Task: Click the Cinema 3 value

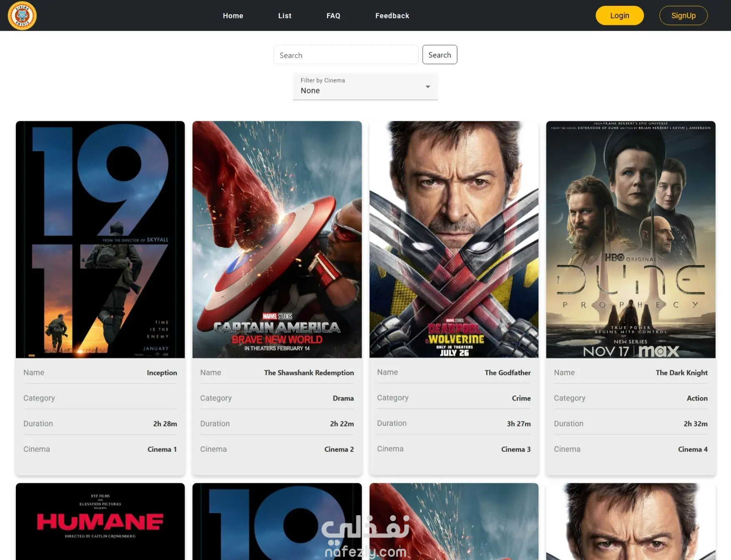Action: coord(516,449)
